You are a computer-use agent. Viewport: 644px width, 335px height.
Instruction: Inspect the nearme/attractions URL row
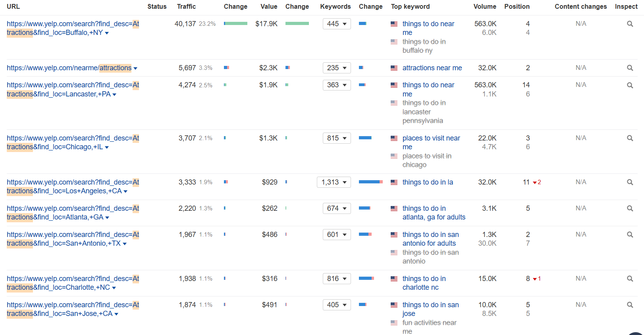tap(630, 68)
